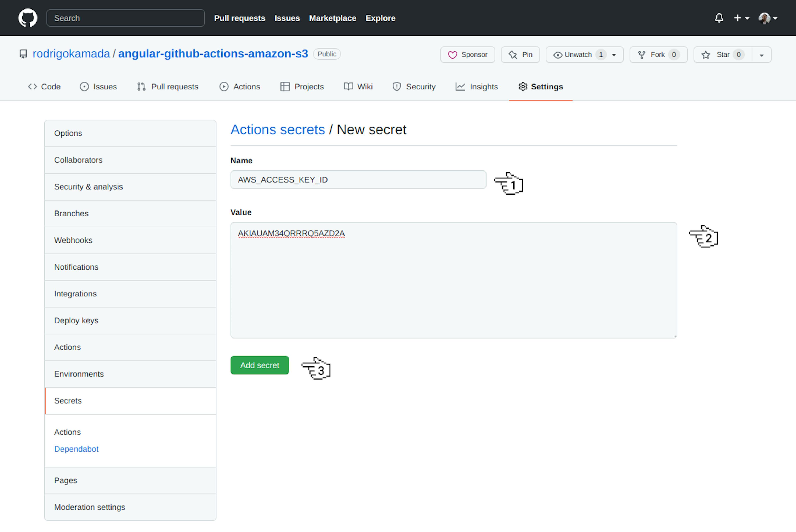Open Dependabot secrets link
Image resolution: width=796 pixels, height=532 pixels.
76,449
